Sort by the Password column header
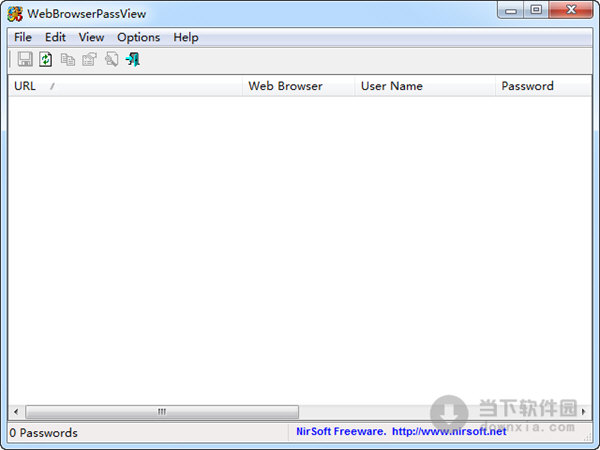Image resolution: width=600 pixels, height=450 pixels. [x=543, y=86]
